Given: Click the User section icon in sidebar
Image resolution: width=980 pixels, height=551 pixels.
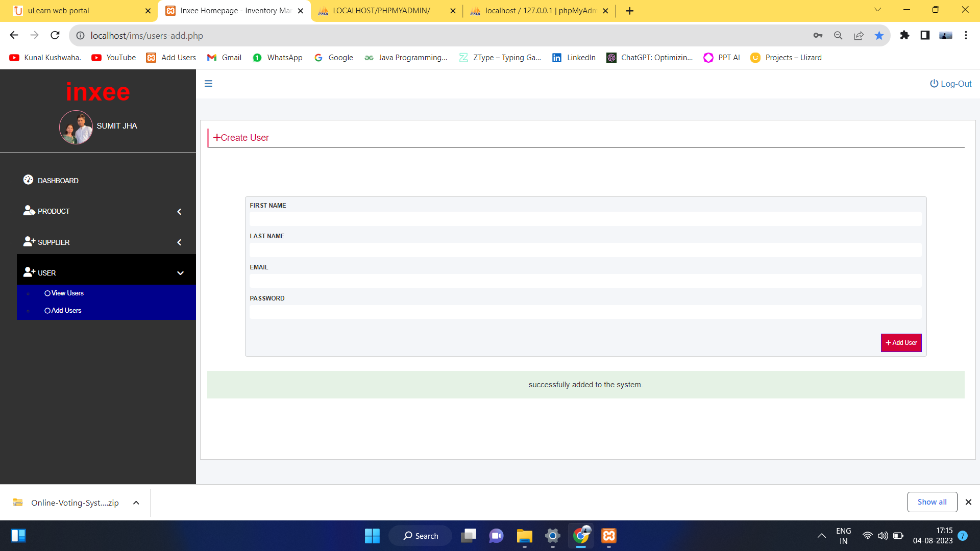Looking at the screenshot, I should point(29,272).
